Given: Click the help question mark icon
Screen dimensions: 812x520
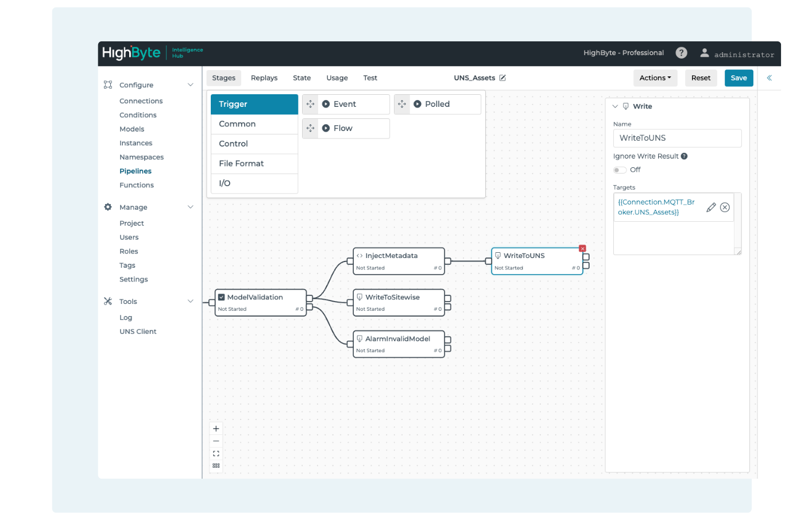Looking at the screenshot, I should pos(681,53).
